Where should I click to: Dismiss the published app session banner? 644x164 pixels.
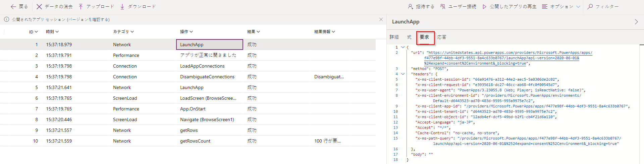381,19
